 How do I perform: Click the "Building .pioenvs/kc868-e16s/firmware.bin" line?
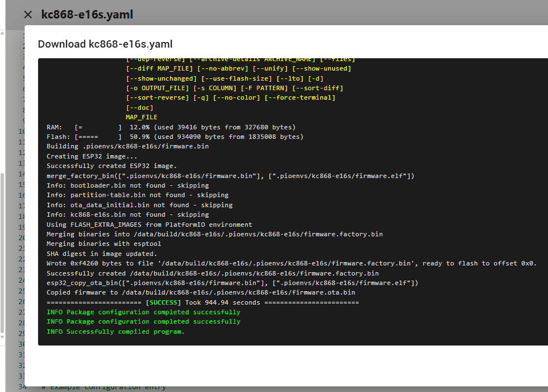128,146
